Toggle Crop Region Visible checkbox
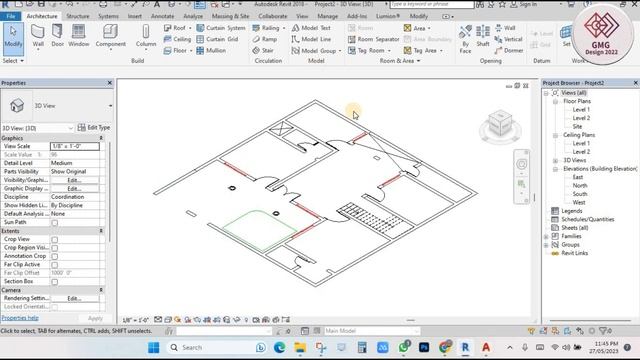 coord(55,248)
